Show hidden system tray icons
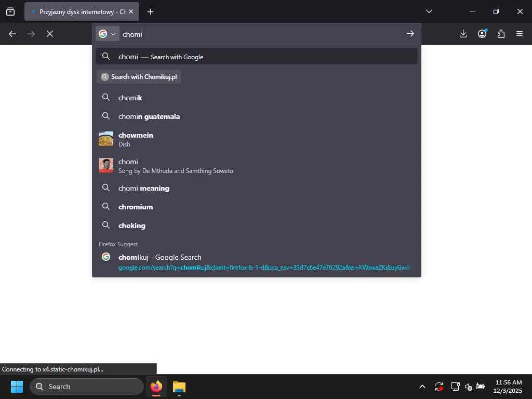Screen dimensions: 532x399 click(x=422, y=387)
